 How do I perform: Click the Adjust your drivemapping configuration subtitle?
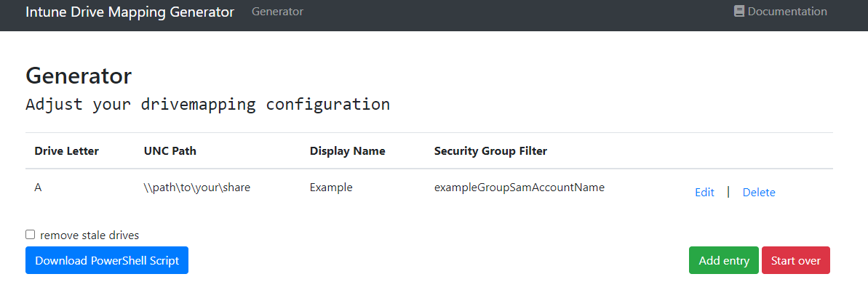coord(207,104)
